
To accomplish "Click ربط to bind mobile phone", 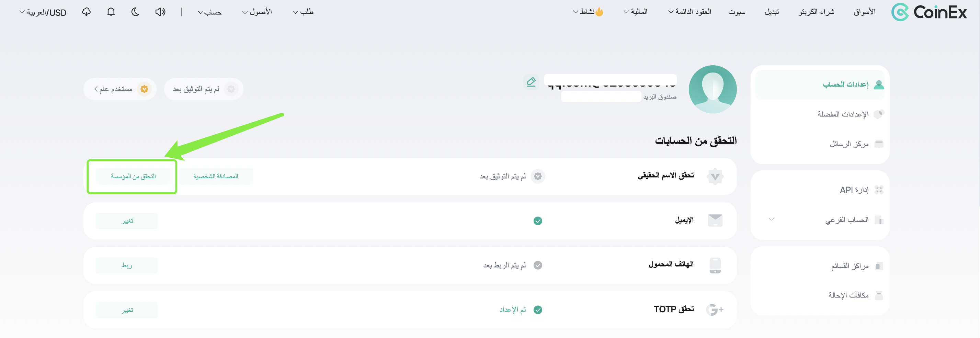I will pyautogui.click(x=127, y=265).
